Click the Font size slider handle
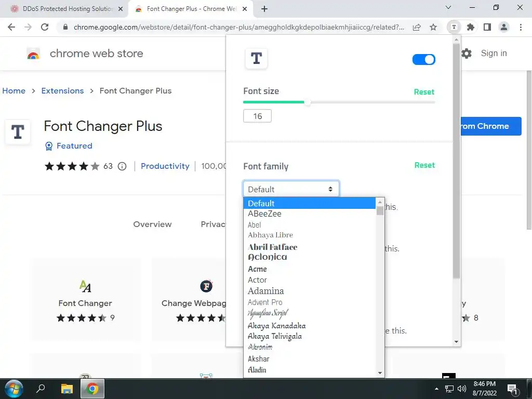The image size is (532, 399). (x=308, y=102)
